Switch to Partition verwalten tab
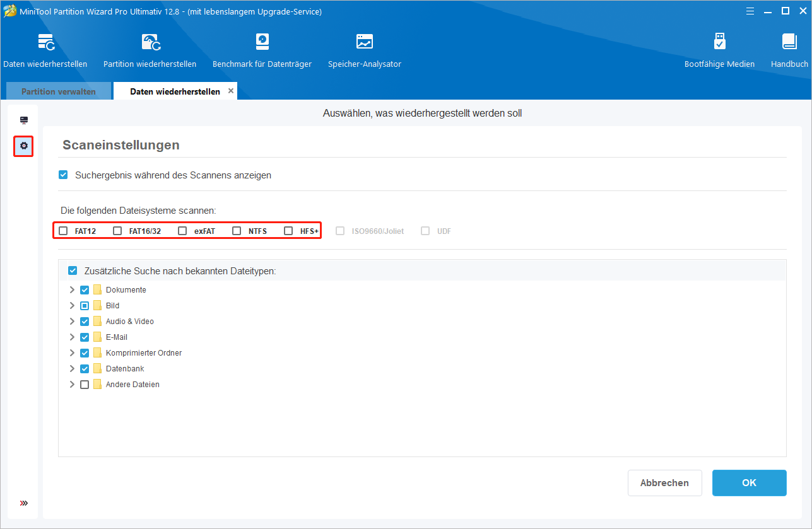 pos(59,91)
